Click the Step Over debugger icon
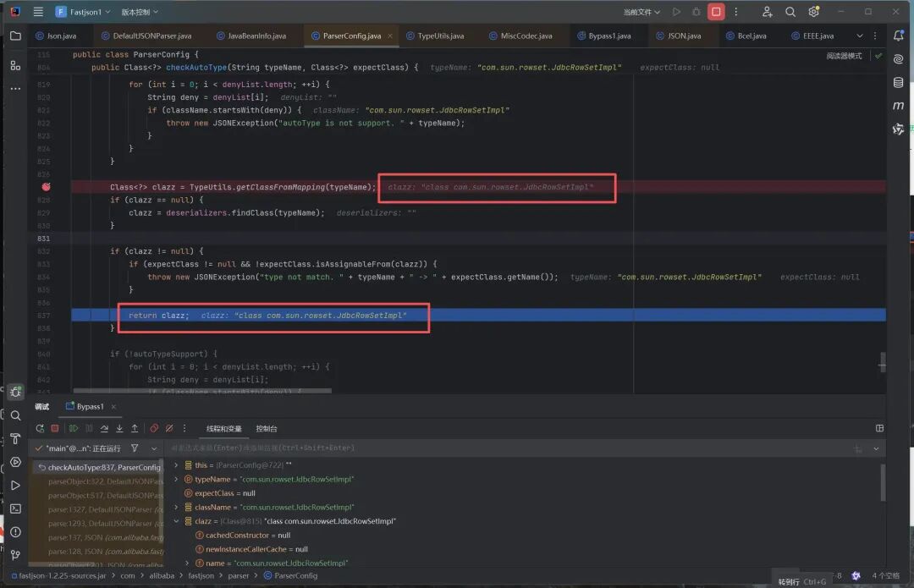914x588 pixels. tap(104, 428)
